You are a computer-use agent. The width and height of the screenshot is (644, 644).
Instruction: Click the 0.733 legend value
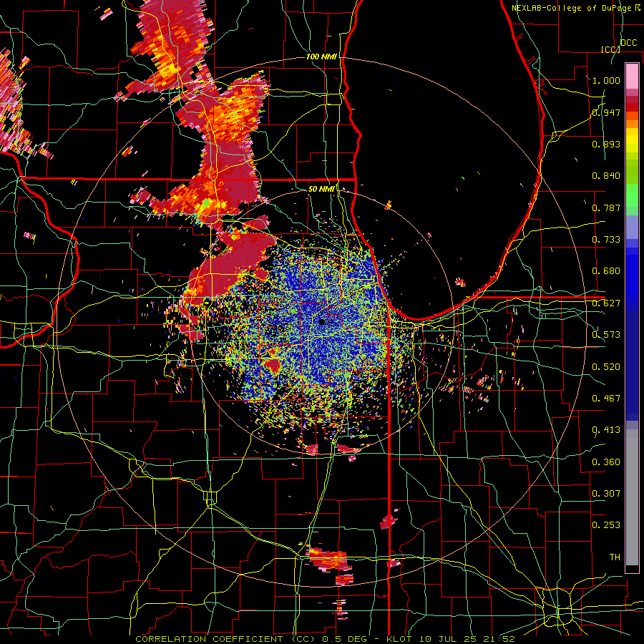606,240
